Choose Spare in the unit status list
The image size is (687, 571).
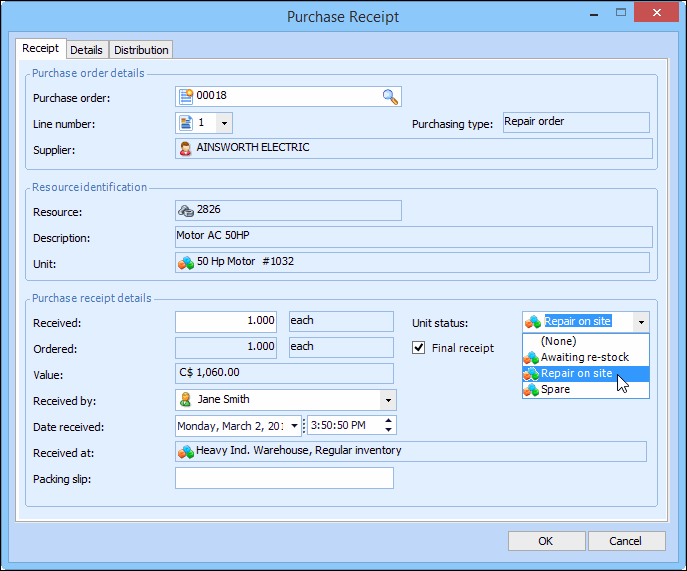(x=555, y=389)
